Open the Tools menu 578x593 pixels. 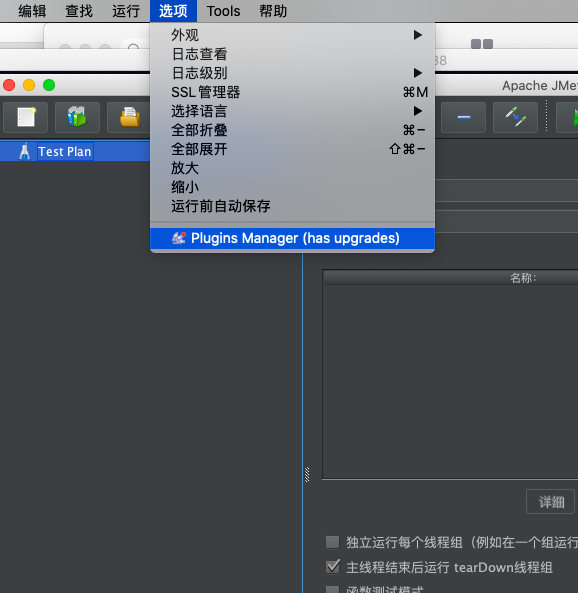point(223,11)
